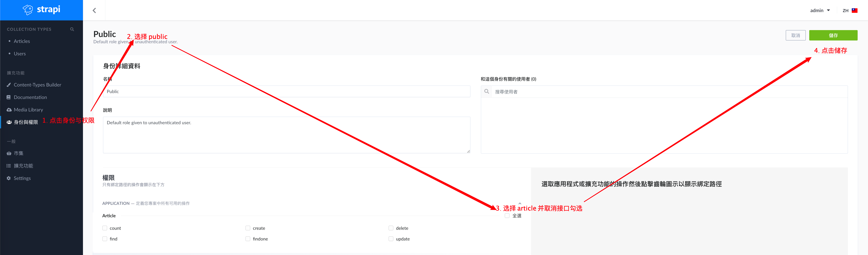
Task: Enable the findone permission checkbox
Action: (x=248, y=239)
